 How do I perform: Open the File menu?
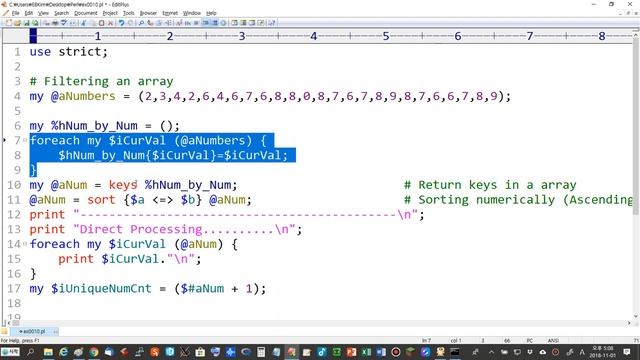pos(15,13)
